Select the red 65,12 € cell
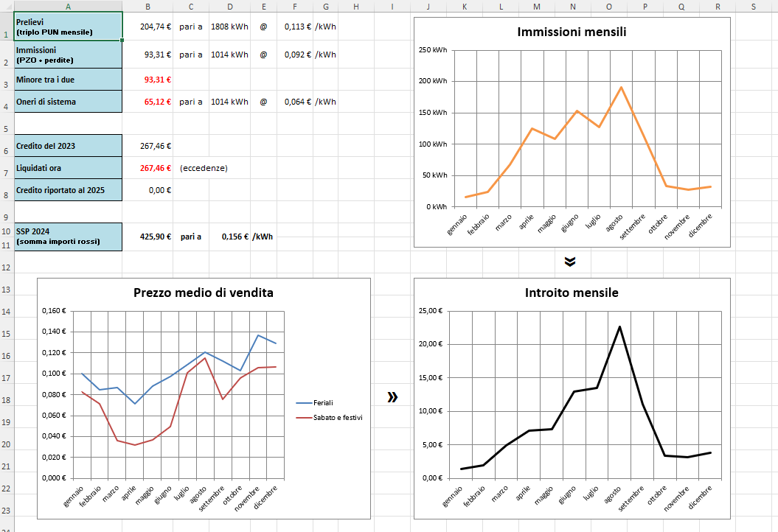The image size is (778, 532). (x=148, y=102)
